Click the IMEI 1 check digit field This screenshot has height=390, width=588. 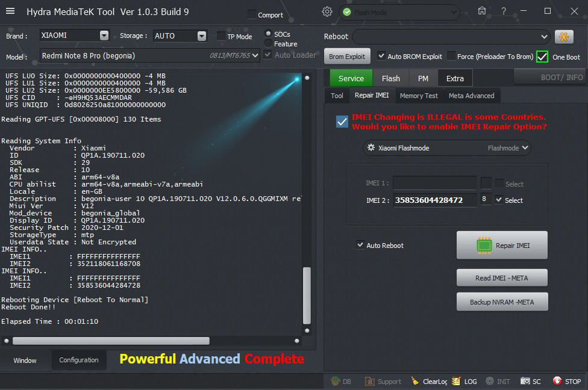tap(486, 183)
